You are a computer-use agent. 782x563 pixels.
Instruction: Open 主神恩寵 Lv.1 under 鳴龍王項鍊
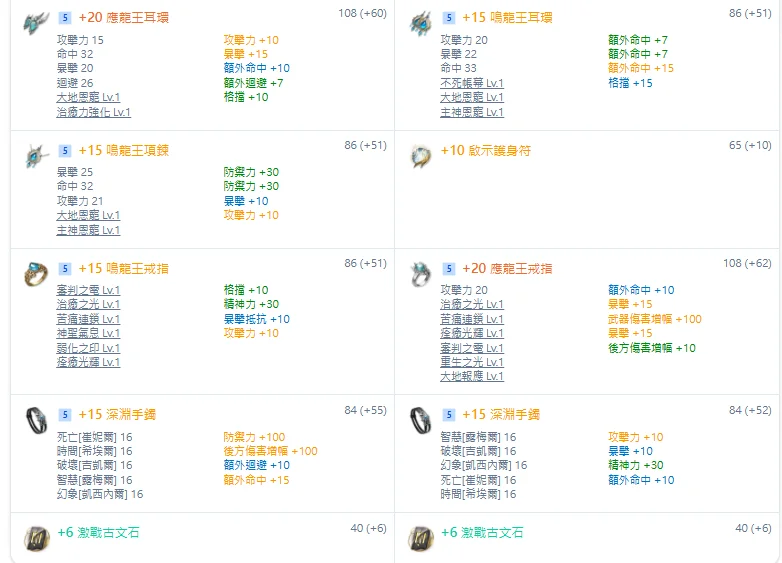coord(88,230)
